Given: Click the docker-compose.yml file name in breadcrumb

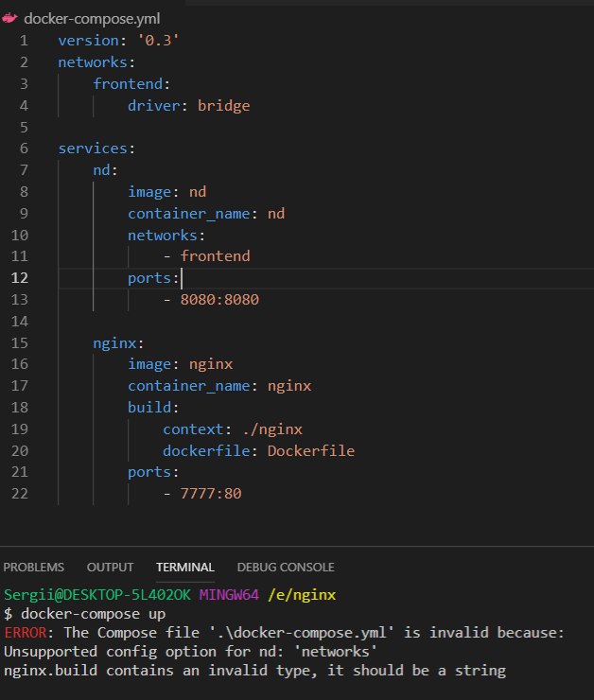Looking at the screenshot, I should [x=92, y=19].
